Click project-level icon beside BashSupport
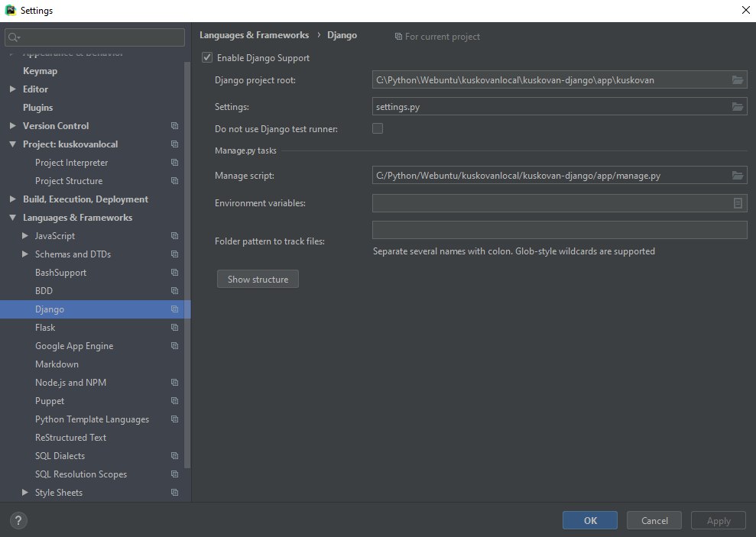The height and width of the screenshot is (537, 756). click(174, 272)
